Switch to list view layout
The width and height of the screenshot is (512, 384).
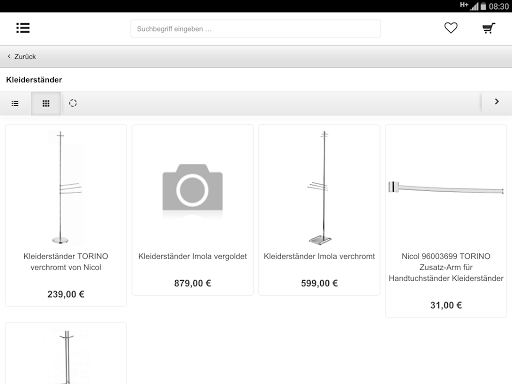point(15,103)
